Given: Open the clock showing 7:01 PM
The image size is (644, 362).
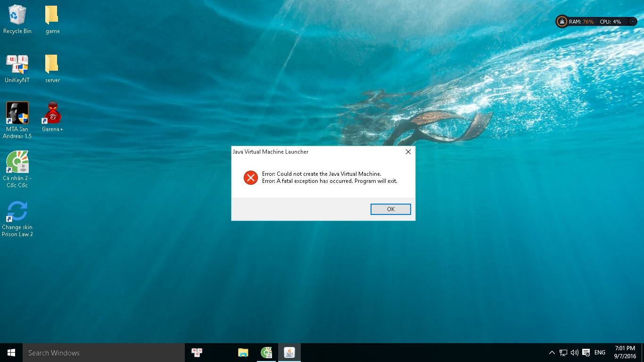Looking at the screenshot, I should click(x=625, y=353).
